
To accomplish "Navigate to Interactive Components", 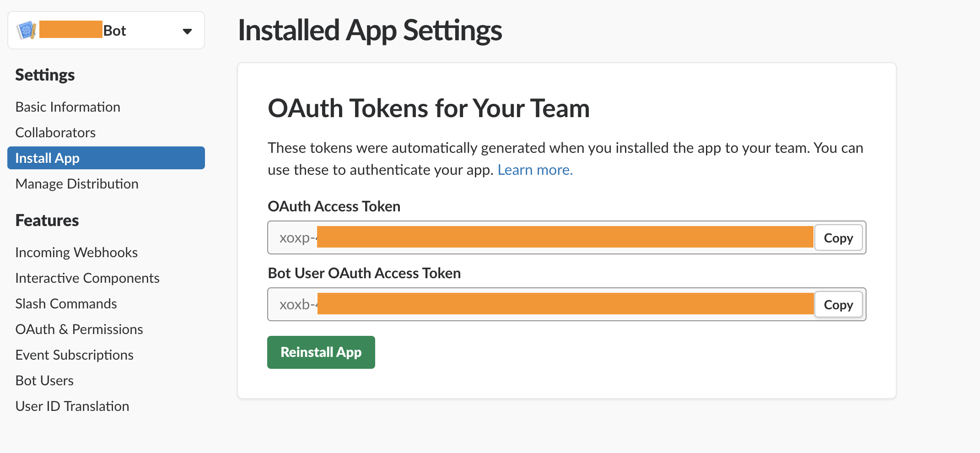I will 87,278.
